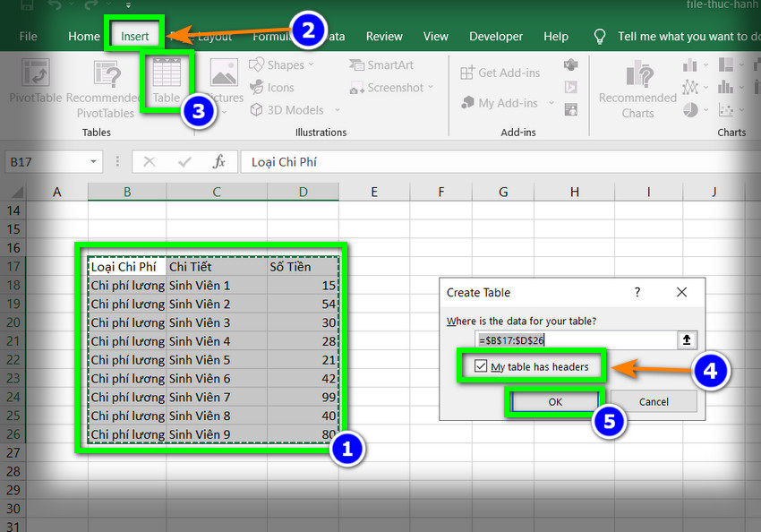Click the table data range input field
The height and width of the screenshot is (532, 761).
[x=576, y=339]
